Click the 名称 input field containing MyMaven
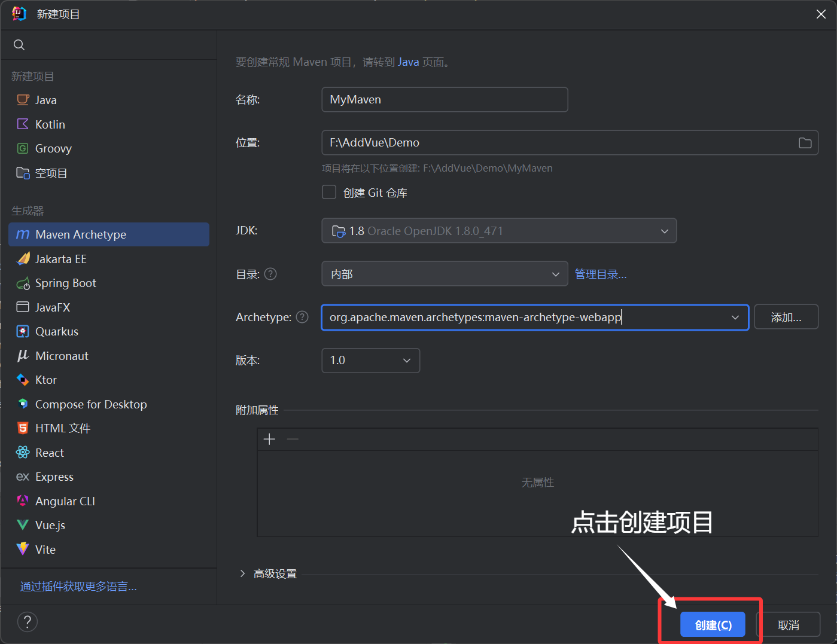This screenshot has width=837, height=644. coord(444,100)
